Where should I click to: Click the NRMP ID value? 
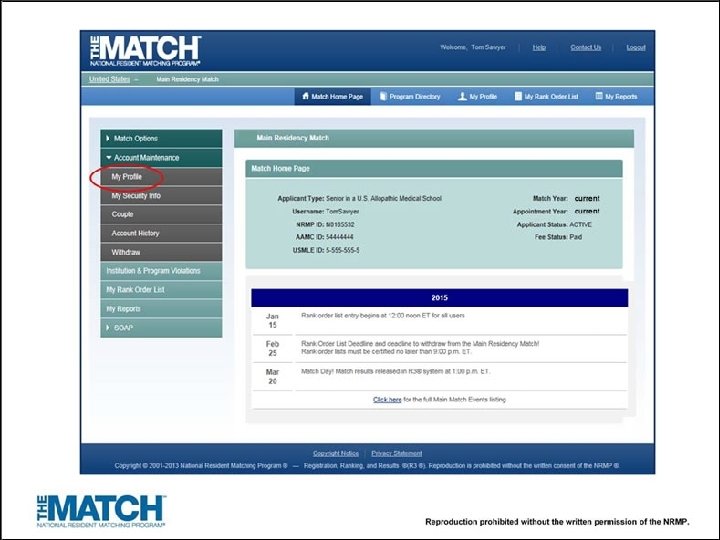(x=340, y=225)
